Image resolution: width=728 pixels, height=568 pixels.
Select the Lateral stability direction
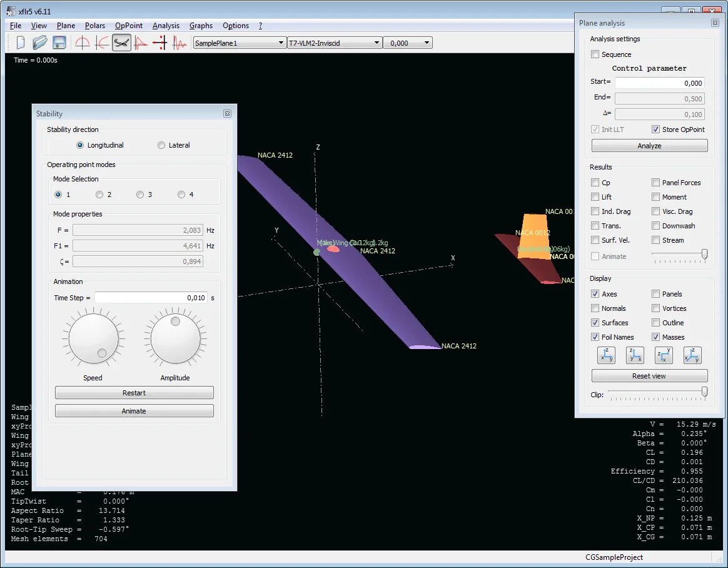(174, 145)
